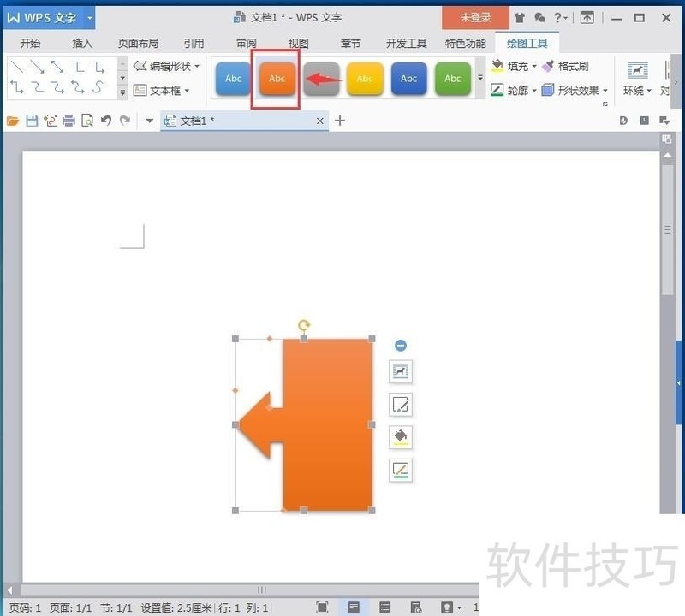Switch to full screen view in status bar
Screen dimensions: 685x616
click(x=322, y=607)
